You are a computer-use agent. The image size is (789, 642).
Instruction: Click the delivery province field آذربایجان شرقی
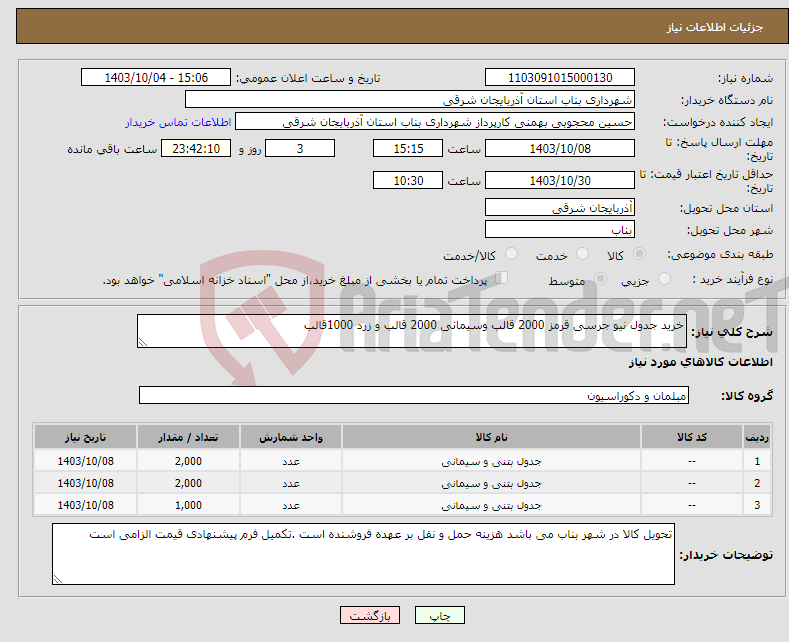pos(560,207)
